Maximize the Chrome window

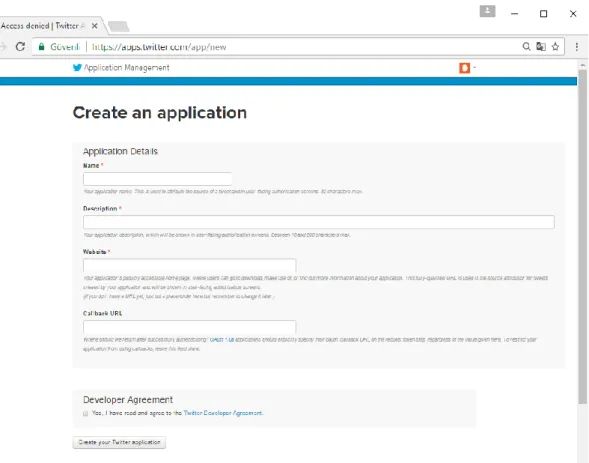(x=543, y=14)
